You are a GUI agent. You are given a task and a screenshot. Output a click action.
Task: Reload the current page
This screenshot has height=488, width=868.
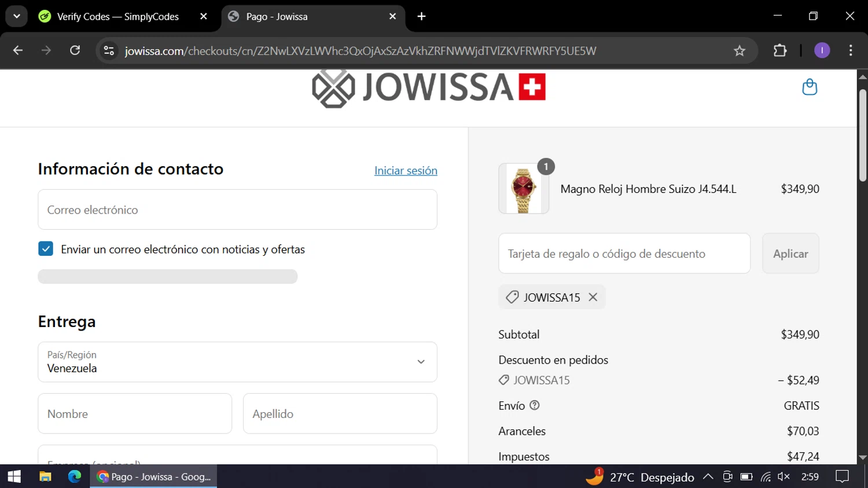pyautogui.click(x=75, y=50)
